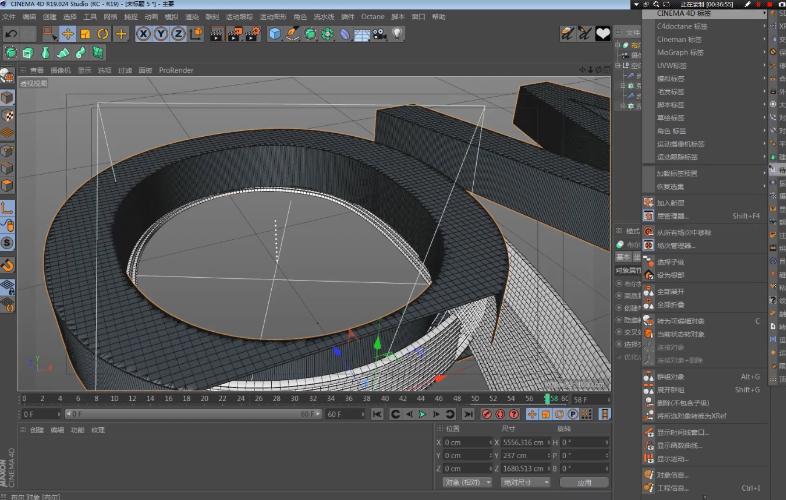Click the 应用 apply button
Image resolution: width=786 pixels, height=500 pixels.
584,482
